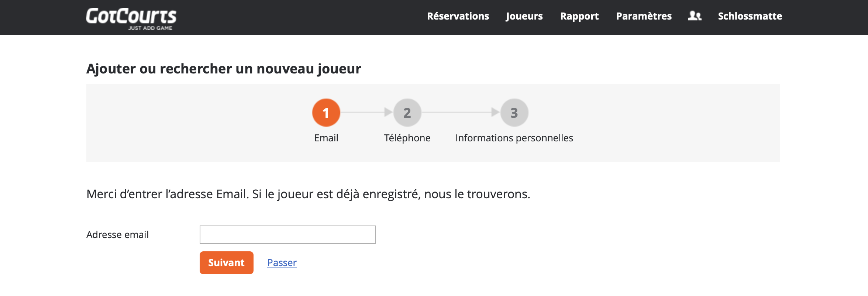Image resolution: width=868 pixels, height=296 pixels.
Task: Click the Téléphone step label
Action: (407, 138)
